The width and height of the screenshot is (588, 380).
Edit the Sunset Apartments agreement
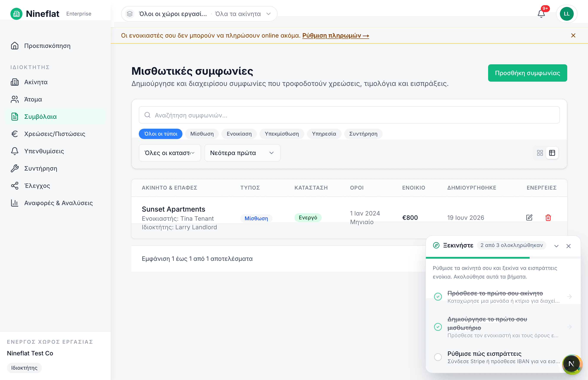529,217
